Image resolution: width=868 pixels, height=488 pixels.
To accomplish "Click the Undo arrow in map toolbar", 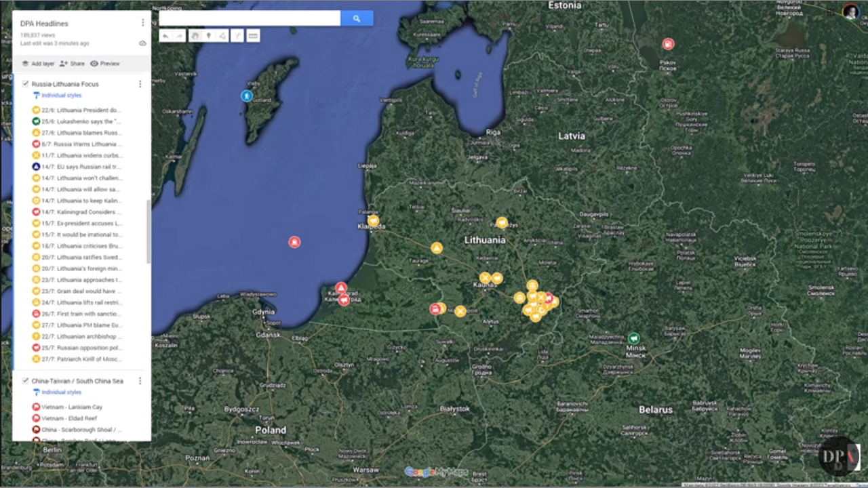I will [x=165, y=36].
